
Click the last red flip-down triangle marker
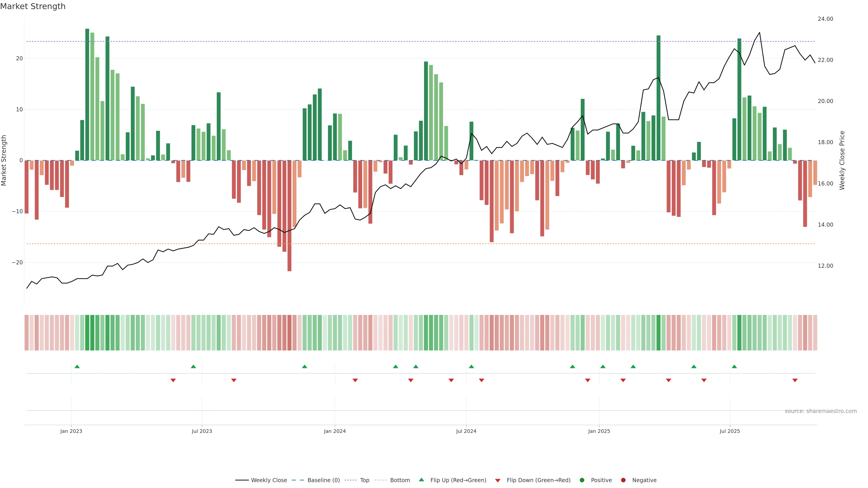[x=795, y=380]
